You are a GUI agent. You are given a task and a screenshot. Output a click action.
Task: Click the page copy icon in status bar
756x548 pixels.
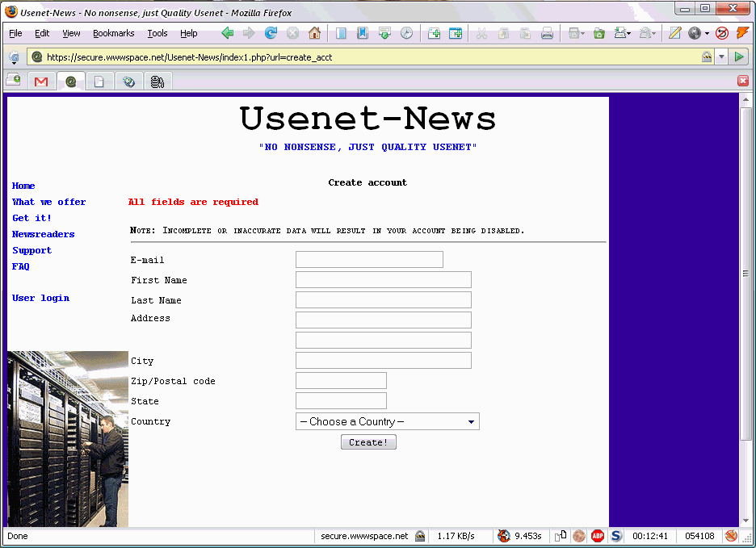pyautogui.click(x=561, y=536)
